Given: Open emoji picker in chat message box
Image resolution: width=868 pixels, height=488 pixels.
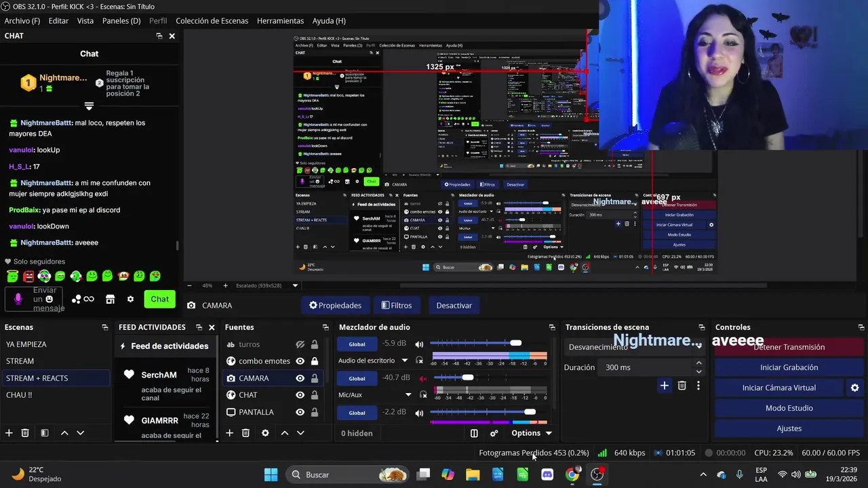Looking at the screenshot, I should point(49,299).
